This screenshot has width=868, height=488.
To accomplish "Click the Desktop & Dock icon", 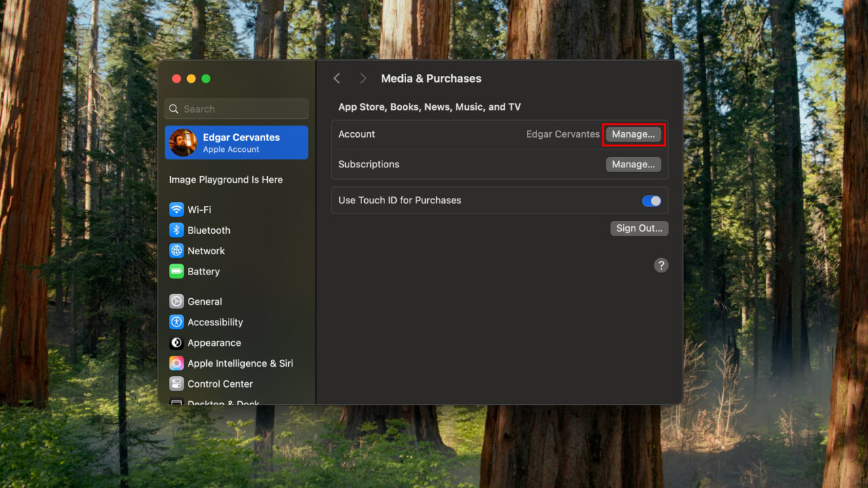I will coord(177,403).
